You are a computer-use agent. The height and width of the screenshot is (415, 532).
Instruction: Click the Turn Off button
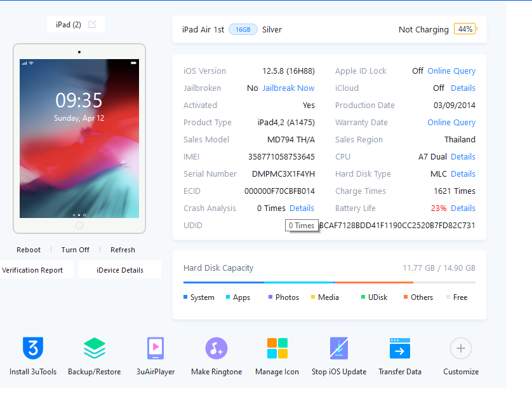75,250
